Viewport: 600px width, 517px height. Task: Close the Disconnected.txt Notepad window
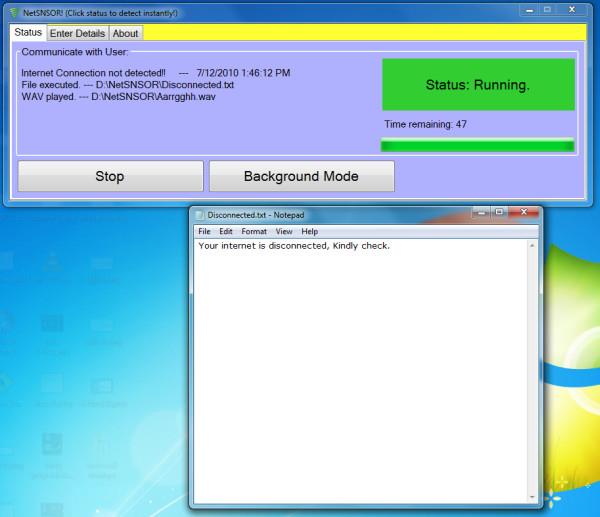(523, 213)
